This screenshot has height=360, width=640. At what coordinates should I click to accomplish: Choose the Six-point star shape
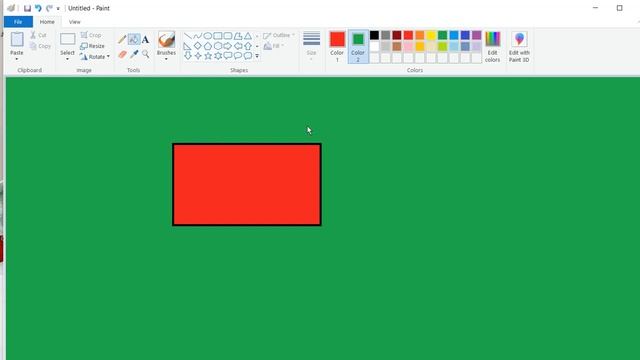pyautogui.click(x=218, y=56)
